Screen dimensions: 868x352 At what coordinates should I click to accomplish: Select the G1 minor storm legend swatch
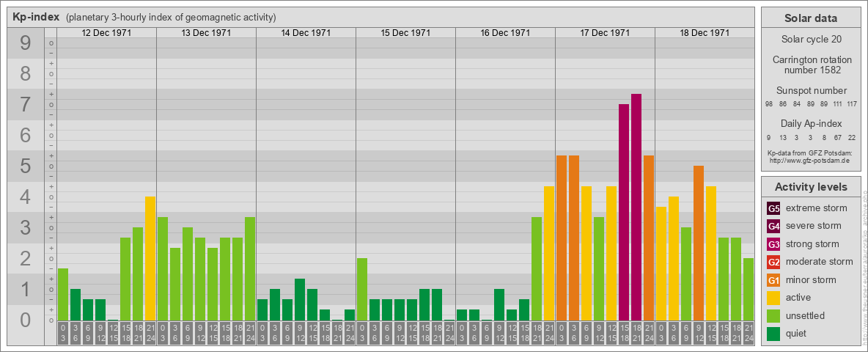(773, 280)
